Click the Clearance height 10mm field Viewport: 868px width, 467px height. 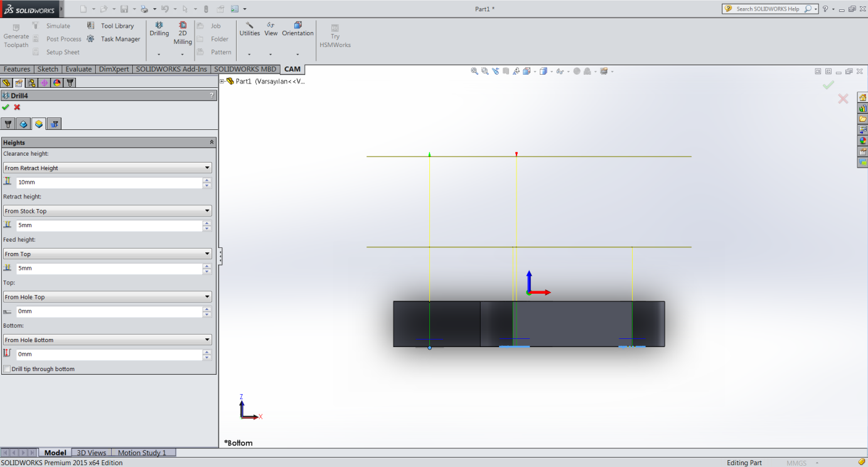pos(109,183)
